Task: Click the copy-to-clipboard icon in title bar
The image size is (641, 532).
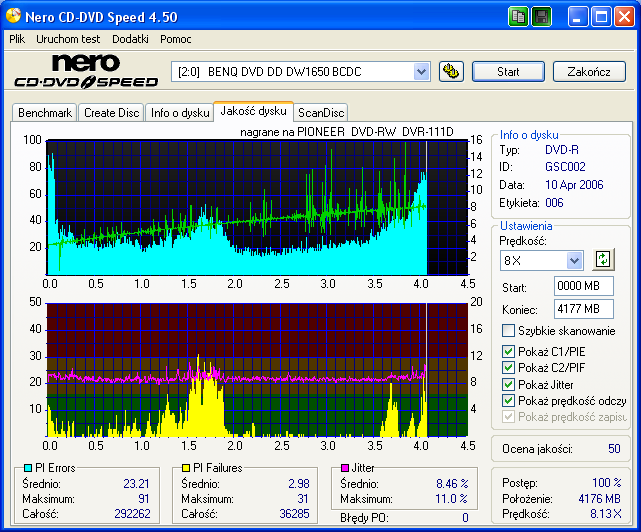Action: pos(518,17)
